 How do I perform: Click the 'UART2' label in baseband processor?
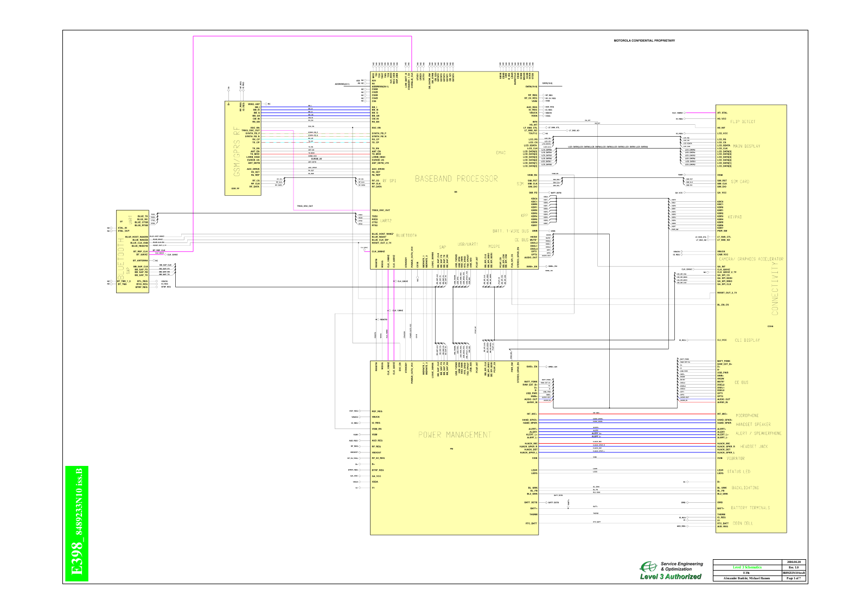click(x=386, y=221)
